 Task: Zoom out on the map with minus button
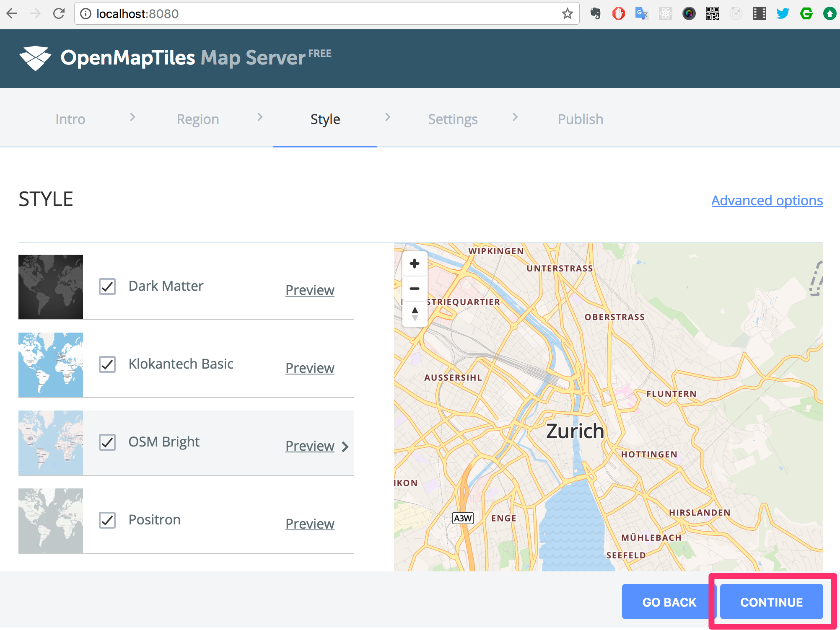415,289
